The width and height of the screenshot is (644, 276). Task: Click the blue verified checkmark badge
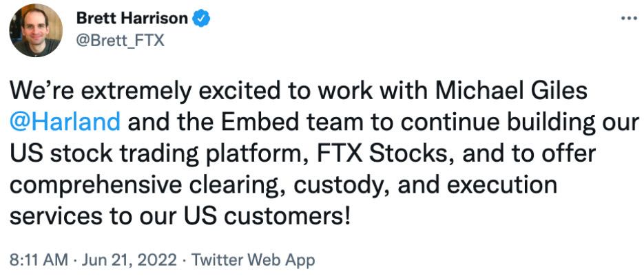201,19
